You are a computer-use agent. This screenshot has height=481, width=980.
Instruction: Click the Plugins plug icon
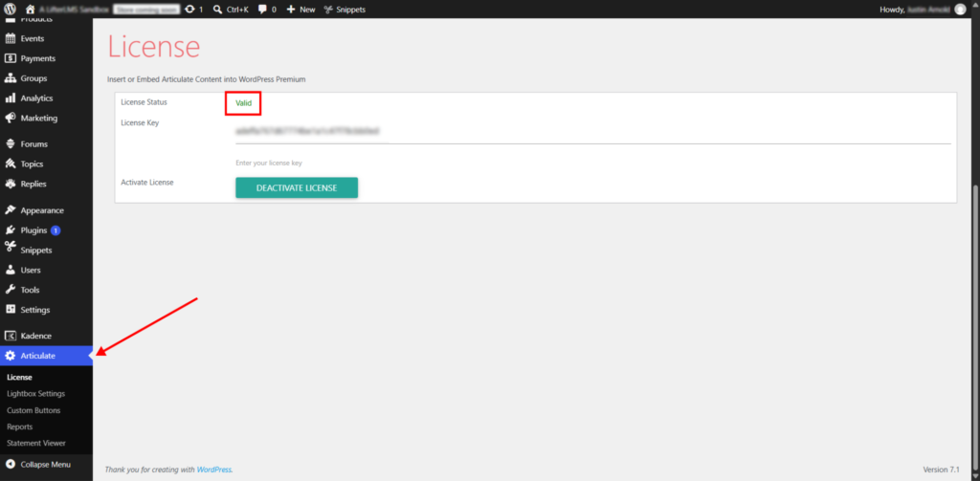(x=10, y=230)
